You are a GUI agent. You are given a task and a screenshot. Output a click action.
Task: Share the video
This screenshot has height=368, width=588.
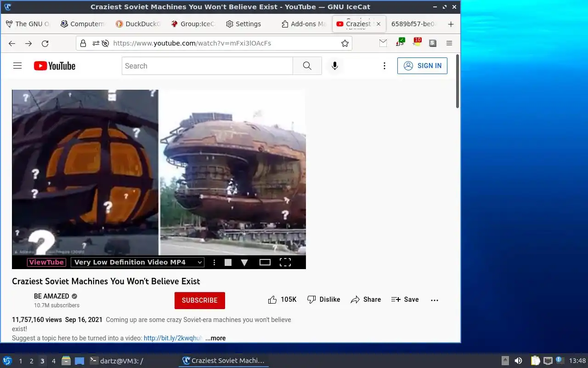(366, 299)
